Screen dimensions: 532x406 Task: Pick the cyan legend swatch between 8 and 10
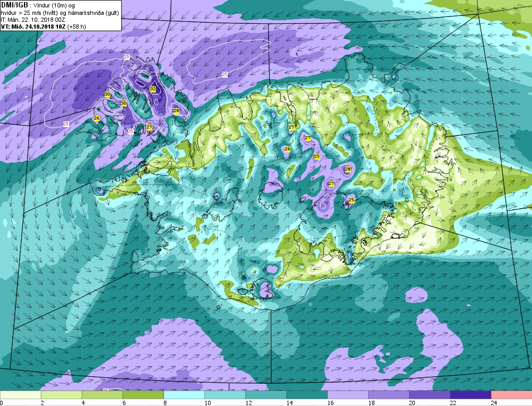[x=184, y=395]
